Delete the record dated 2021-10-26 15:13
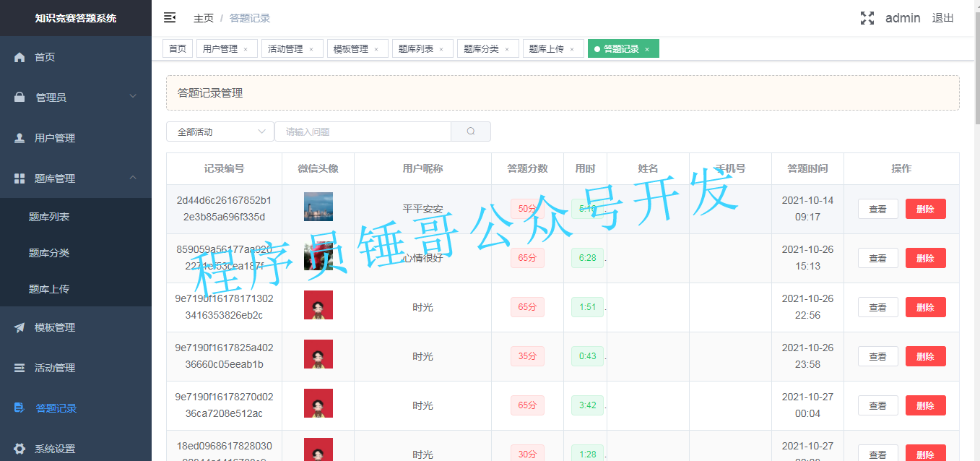 926,258
